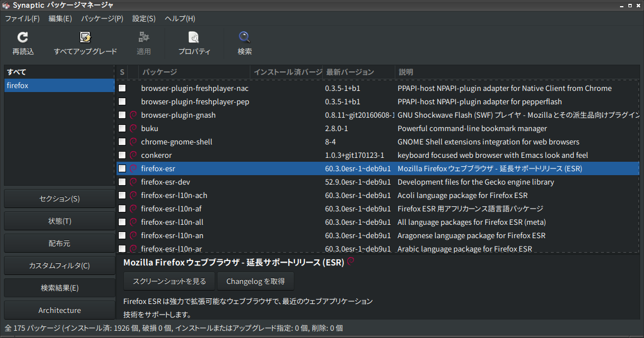Click description 'Powerful command-line bookmark manager'
The width and height of the screenshot is (644, 338).
pyautogui.click(x=472, y=128)
